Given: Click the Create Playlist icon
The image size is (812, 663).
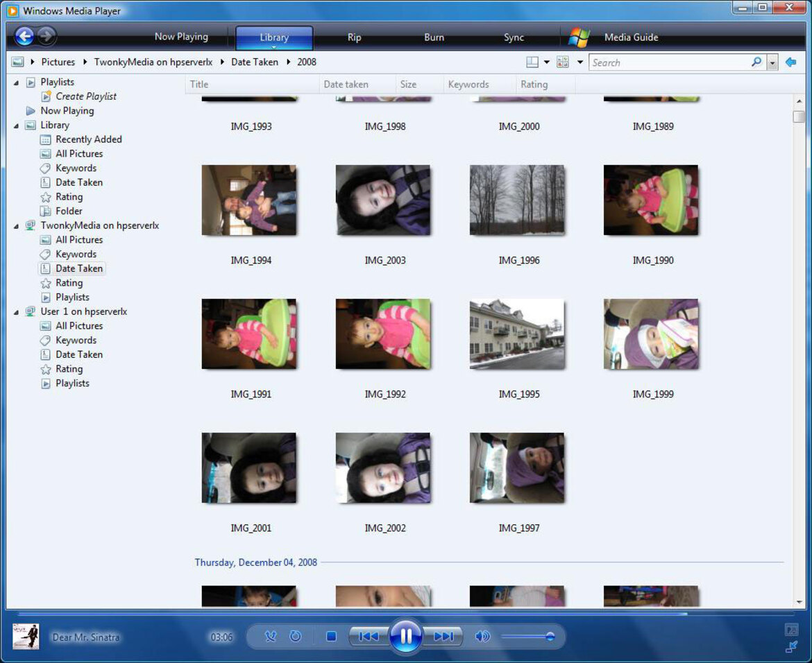Looking at the screenshot, I should pos(46,96).
